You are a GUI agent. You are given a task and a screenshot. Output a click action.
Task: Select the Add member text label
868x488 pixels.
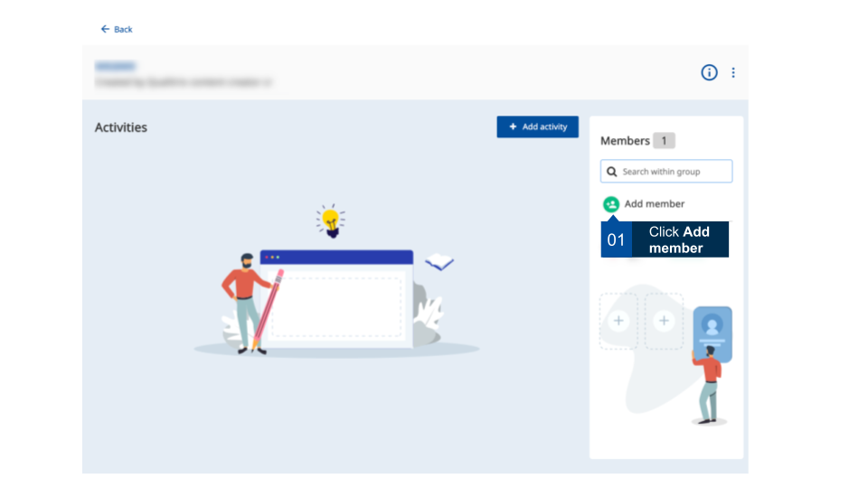pyautogui.click(x=654, y=204)
